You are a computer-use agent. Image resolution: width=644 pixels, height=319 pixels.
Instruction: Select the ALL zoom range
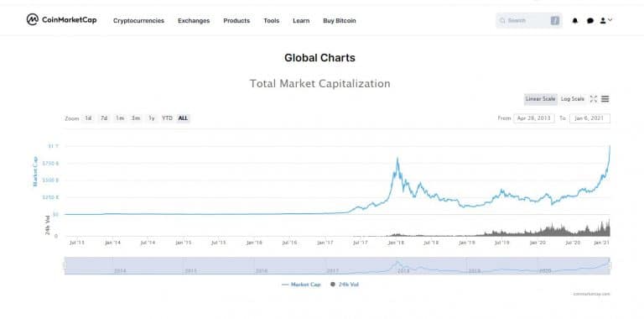coord(183,118)
